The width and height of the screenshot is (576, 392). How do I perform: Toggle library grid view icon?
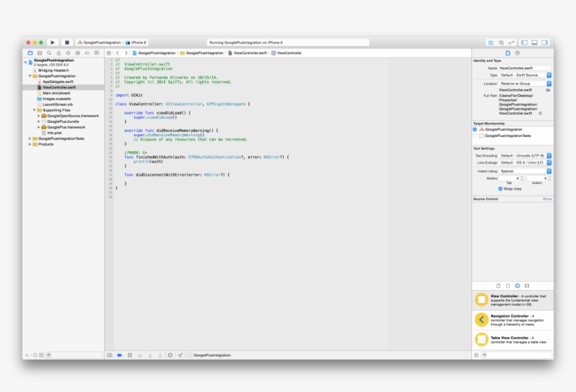point(476,355)
